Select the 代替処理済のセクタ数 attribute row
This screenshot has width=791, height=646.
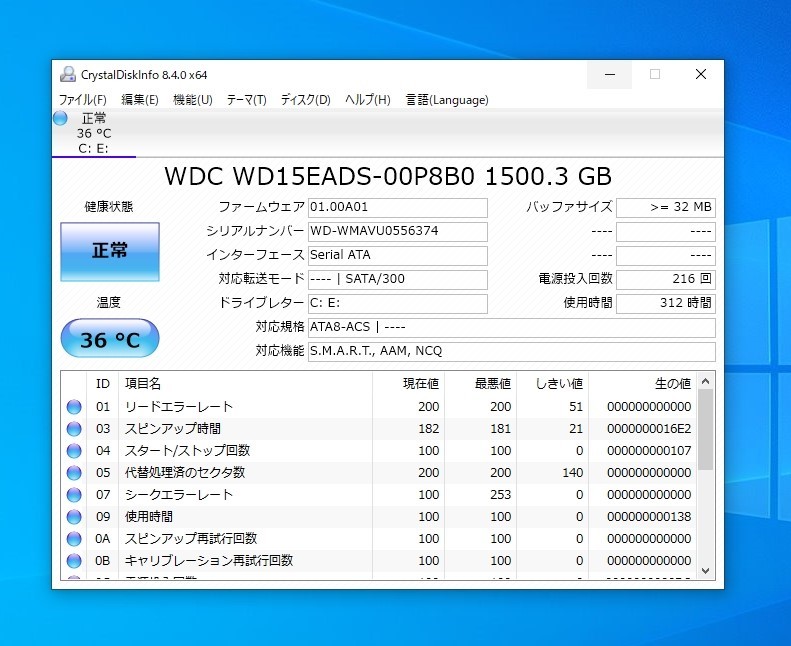pos(379,473)
